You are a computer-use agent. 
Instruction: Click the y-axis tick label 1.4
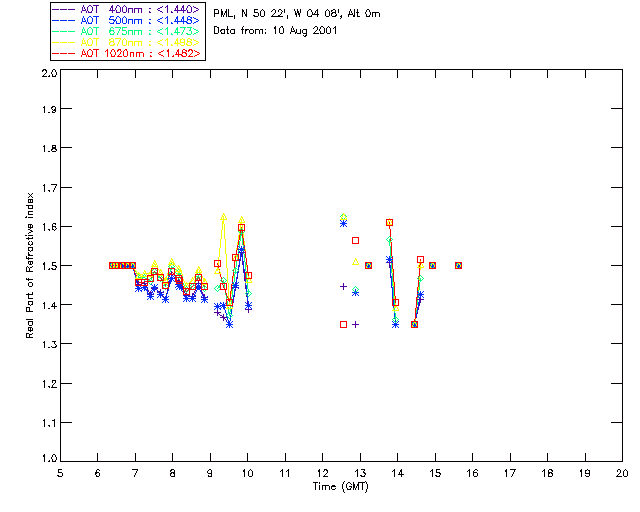pyautogui.click(x=49, y=305)
